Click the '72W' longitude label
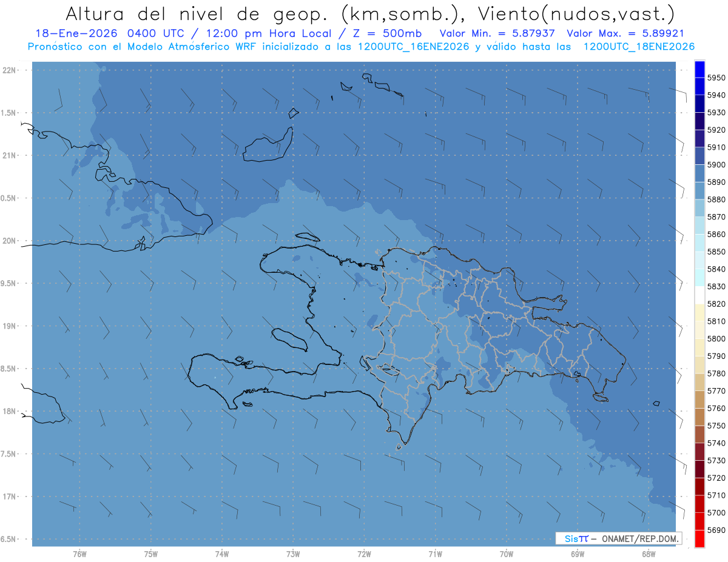 (364, 554)
